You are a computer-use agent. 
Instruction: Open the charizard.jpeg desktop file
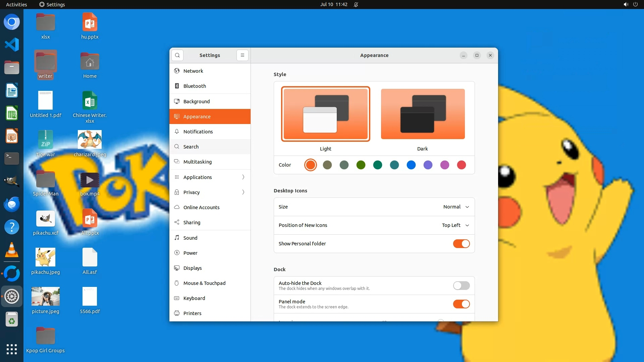click(90, 140)
